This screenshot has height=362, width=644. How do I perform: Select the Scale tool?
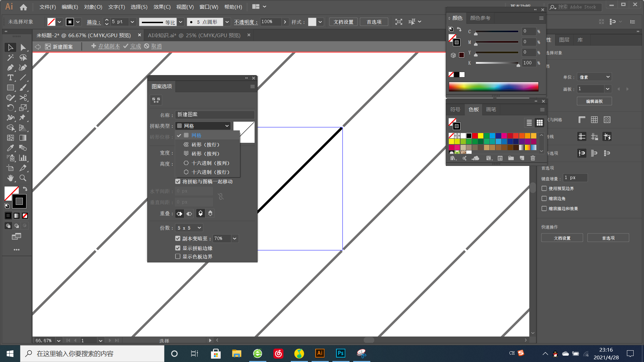[x=23, y=108]
